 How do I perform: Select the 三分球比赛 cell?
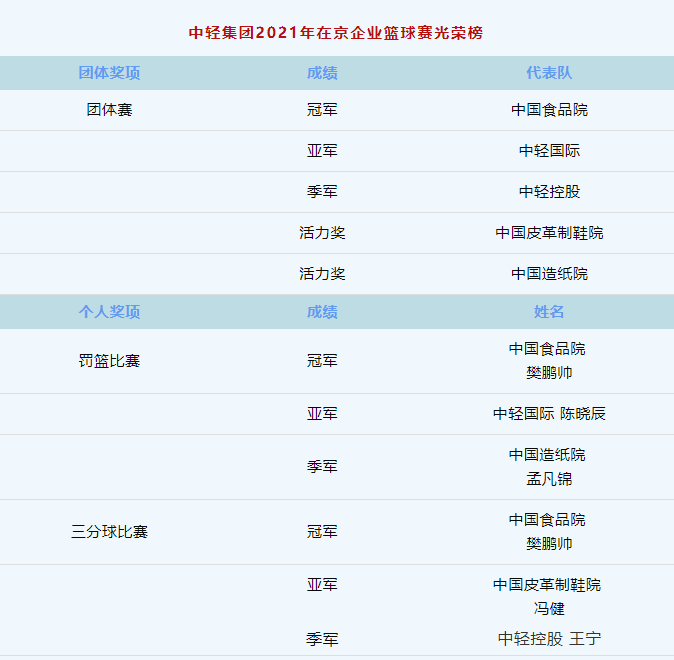coord(109,531)
